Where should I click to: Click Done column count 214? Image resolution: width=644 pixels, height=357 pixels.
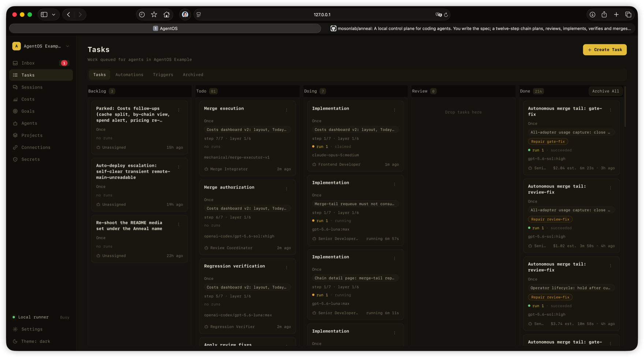pyautogui.click(x=538, y=91)
